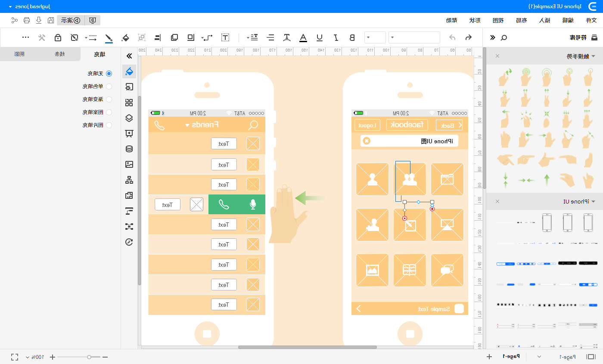Click the active undo arrow
603x364 pixels.
[469, 37]
